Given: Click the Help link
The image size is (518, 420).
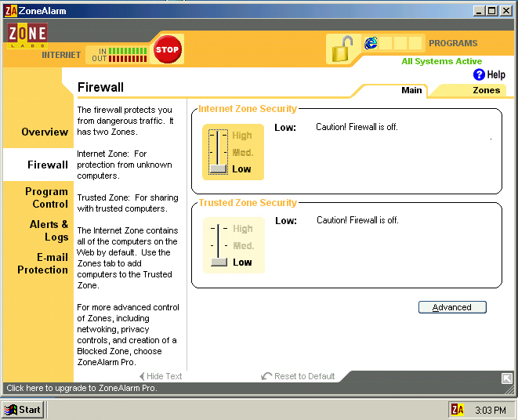Looking at the screenshot, I should click(496, 74).
